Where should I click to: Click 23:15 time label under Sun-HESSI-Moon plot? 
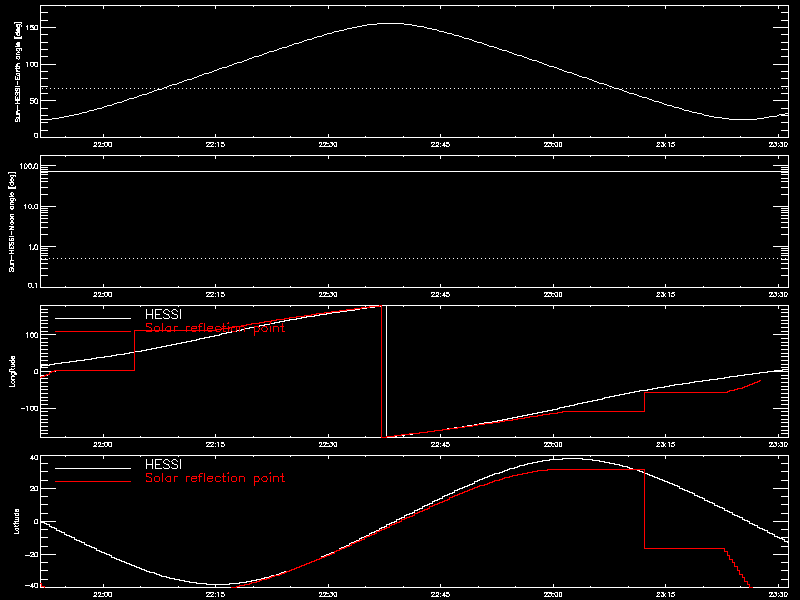(665, 294)
